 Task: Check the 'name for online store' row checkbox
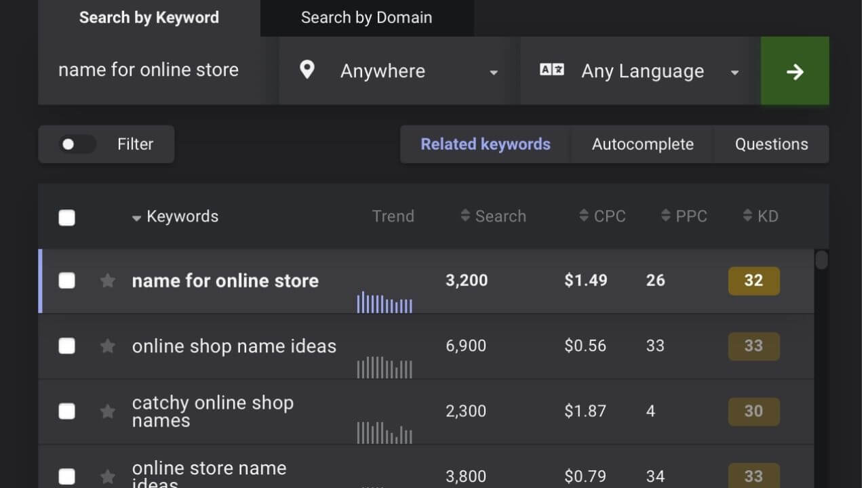click(x=66, y=281)
